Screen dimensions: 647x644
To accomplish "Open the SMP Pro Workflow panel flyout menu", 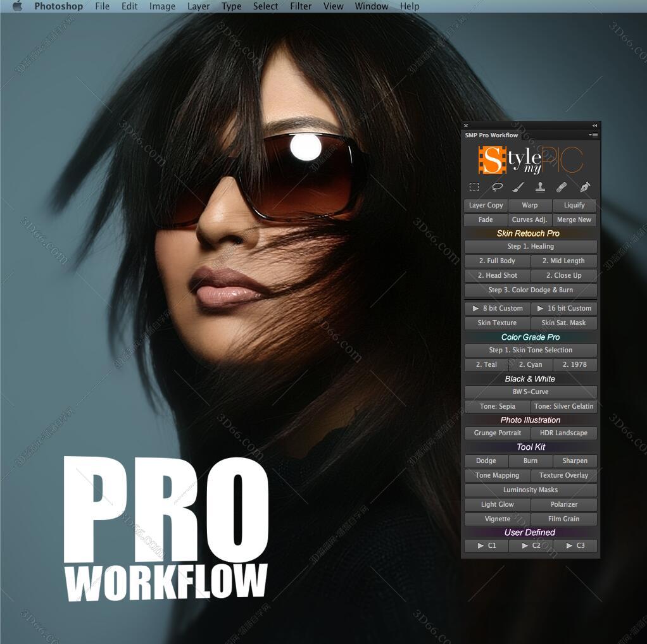I will pos(593,135).
